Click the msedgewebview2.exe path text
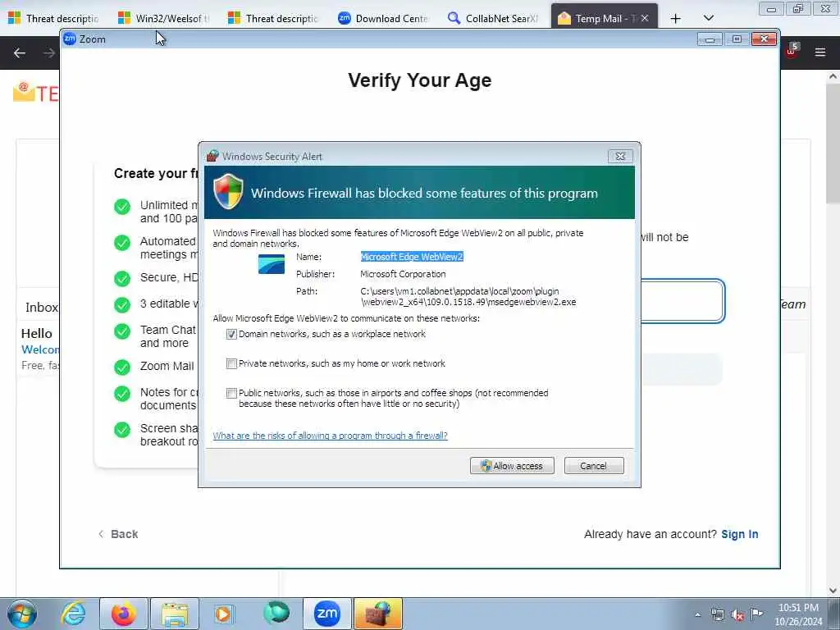Viewport: 840px width, 630px height. click(x=468, y=297)
